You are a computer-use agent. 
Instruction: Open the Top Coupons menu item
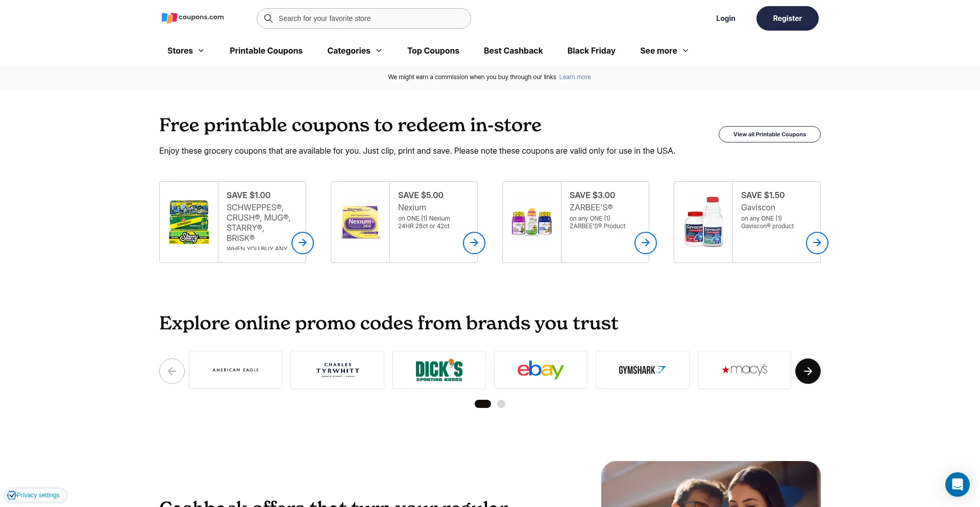433,51
